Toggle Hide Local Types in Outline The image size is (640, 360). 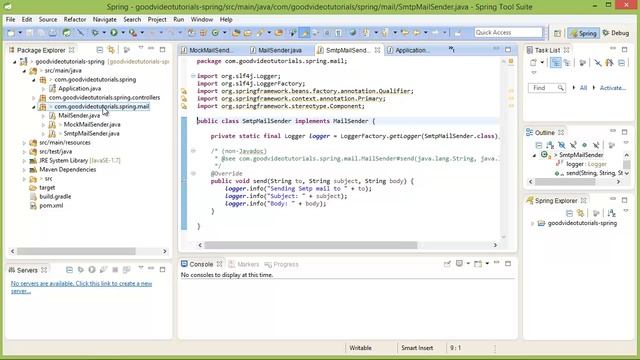596,145
